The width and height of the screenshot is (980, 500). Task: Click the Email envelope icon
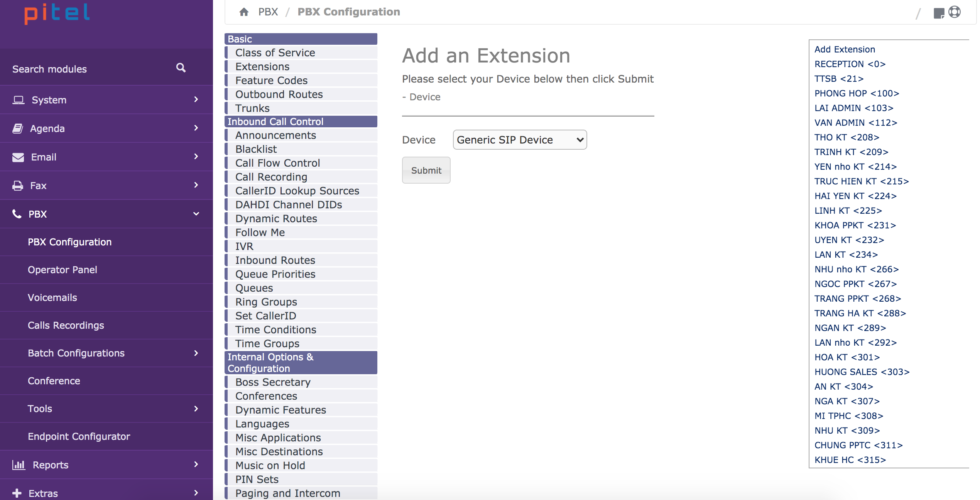[x=18, y=157]
